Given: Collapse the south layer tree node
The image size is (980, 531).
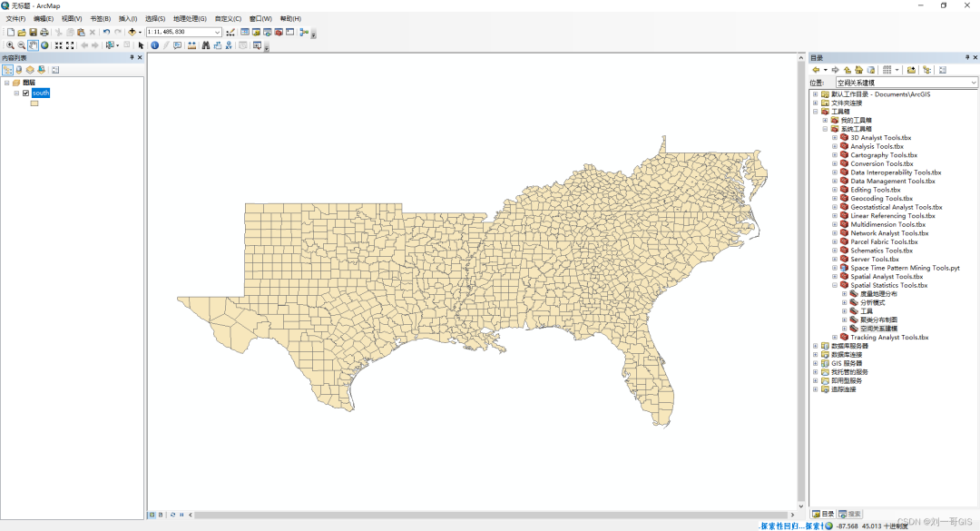Looking at the screenshot, I should tap(16, 93).
